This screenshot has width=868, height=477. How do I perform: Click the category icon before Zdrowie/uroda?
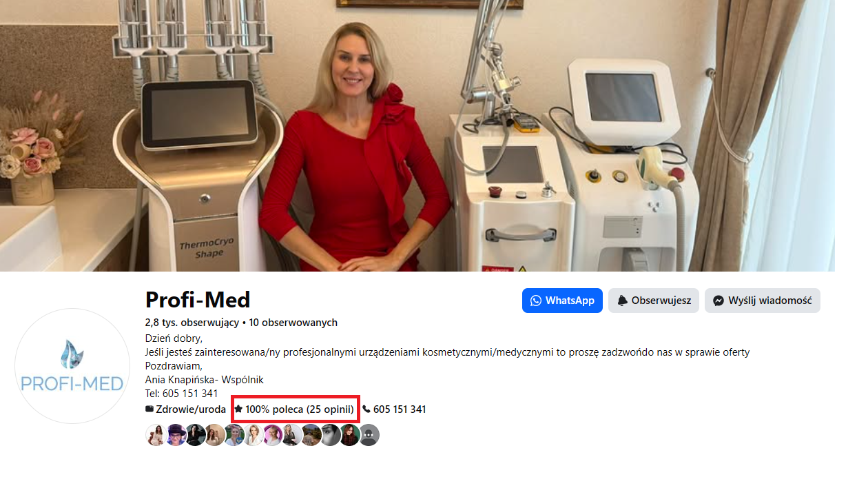click(149, 409)
